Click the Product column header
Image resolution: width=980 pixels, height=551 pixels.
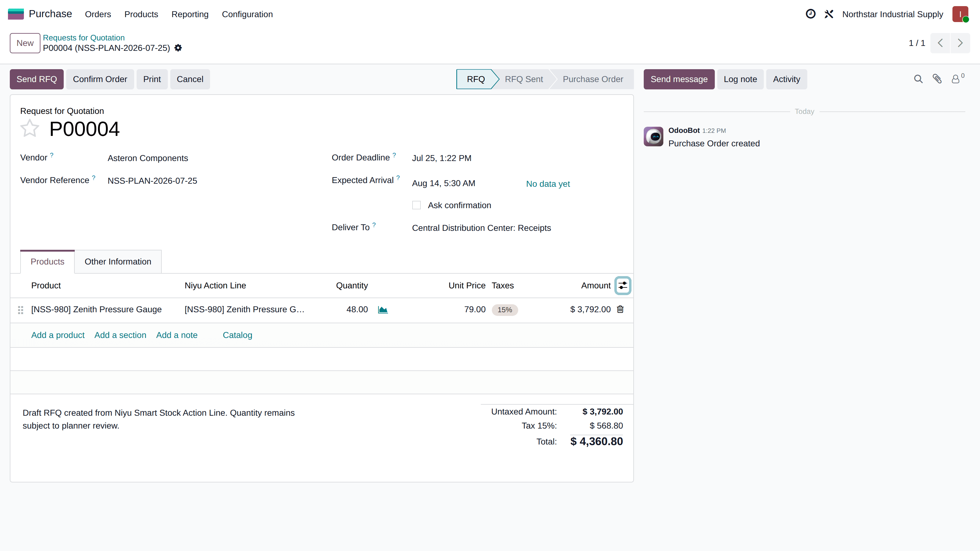pyautogui.click(x=46, y=286)
